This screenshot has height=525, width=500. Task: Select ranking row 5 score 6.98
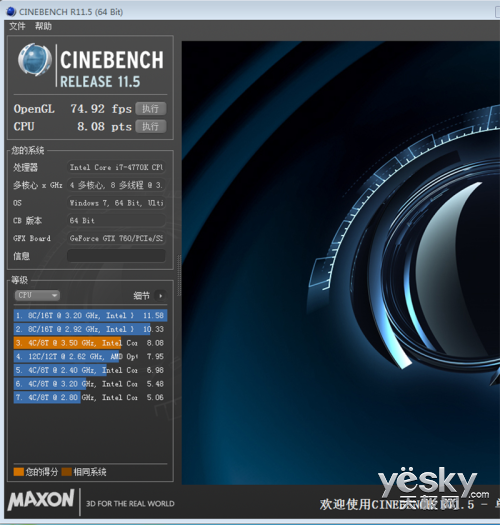[x=90, y=370]
